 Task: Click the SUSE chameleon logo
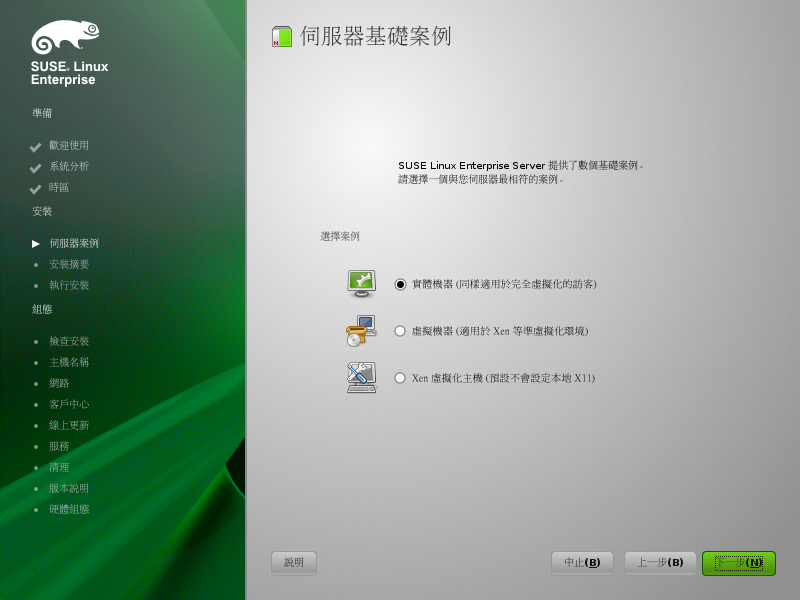(65, 37)
